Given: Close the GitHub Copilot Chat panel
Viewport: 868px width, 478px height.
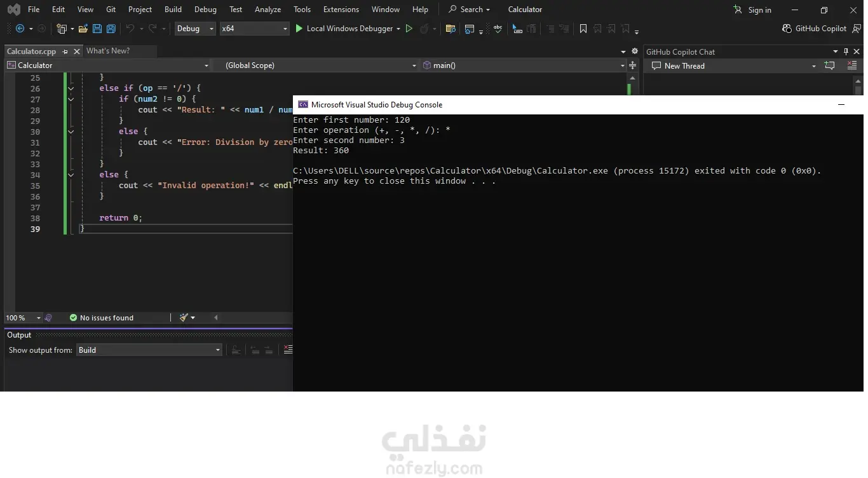Looking at the screenshot, I should pyautogui.click(x=857, y=51).
